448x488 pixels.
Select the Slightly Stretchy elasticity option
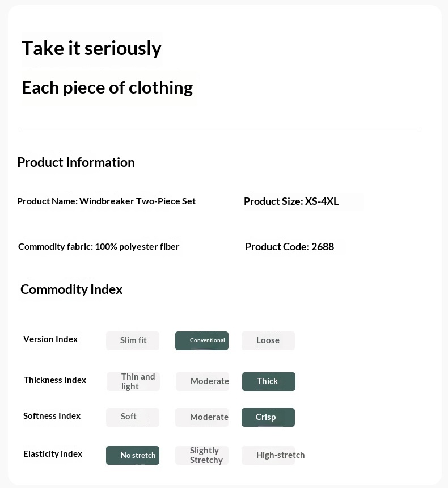click(x=202, y=455)
